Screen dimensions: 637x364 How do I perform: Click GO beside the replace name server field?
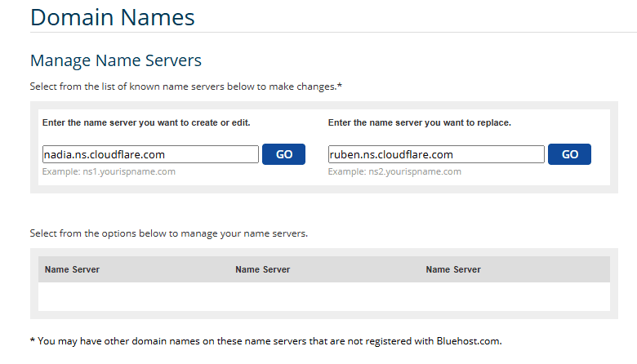[569, 154]
